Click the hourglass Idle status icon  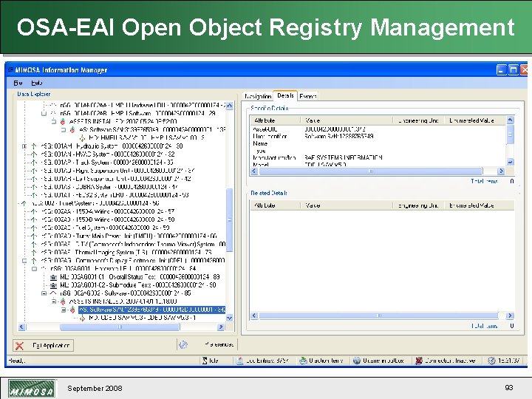click(205, 361)
